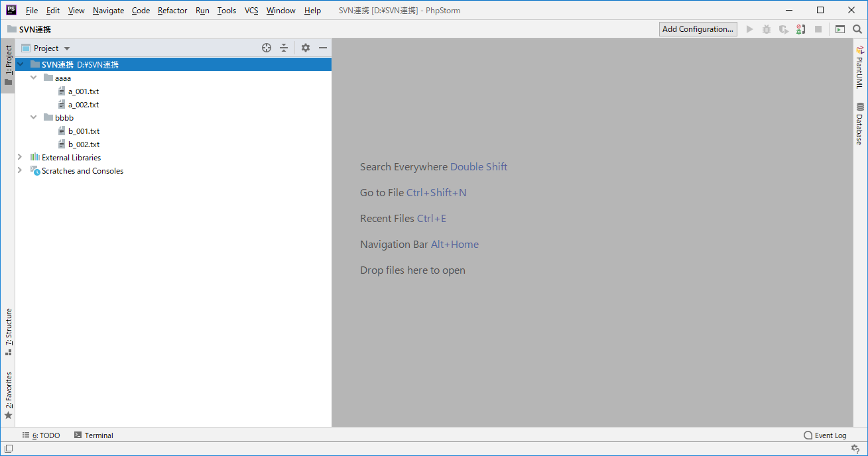Click the bbbb folder icon

coord(48,118)
